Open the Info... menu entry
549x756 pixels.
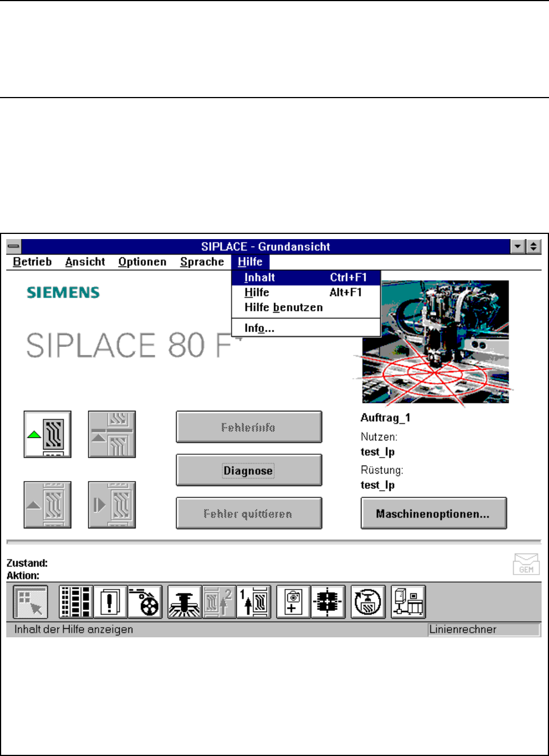click(x=306, y=328)
